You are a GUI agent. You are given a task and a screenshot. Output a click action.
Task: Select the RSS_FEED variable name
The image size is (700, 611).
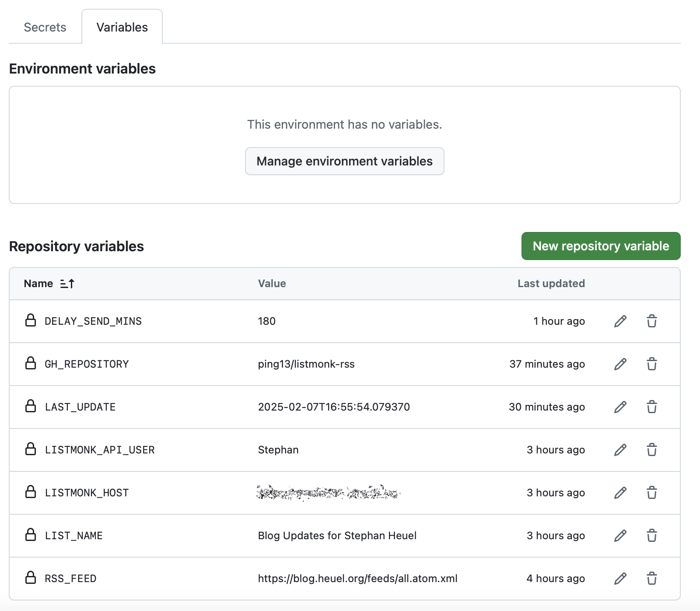[70, 579]
